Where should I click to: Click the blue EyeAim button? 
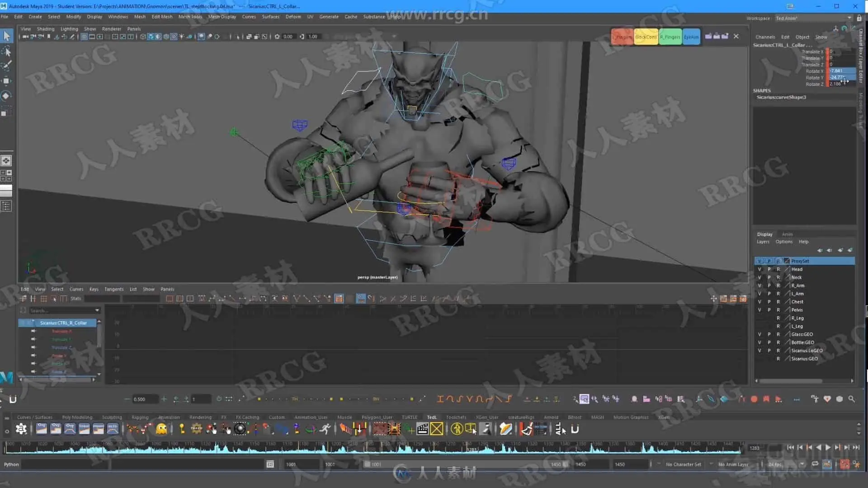coord(691,37)
